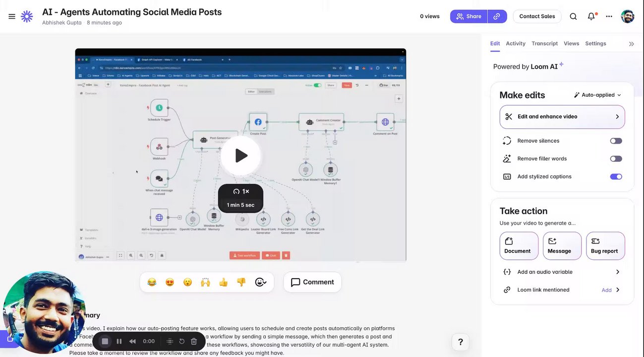
Task: React with the raised hands emoji
Action: click(x=205, y=282)
